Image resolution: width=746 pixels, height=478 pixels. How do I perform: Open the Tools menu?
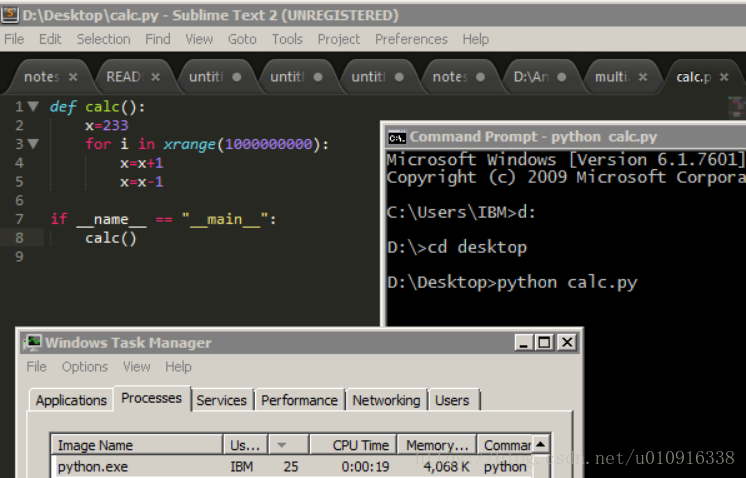tap(287, 39)
